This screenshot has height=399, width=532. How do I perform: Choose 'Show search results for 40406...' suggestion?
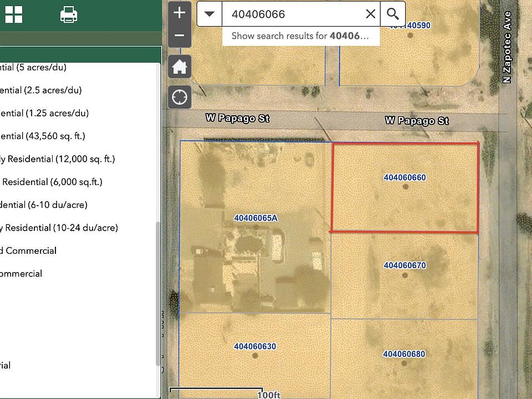[300, 36]
